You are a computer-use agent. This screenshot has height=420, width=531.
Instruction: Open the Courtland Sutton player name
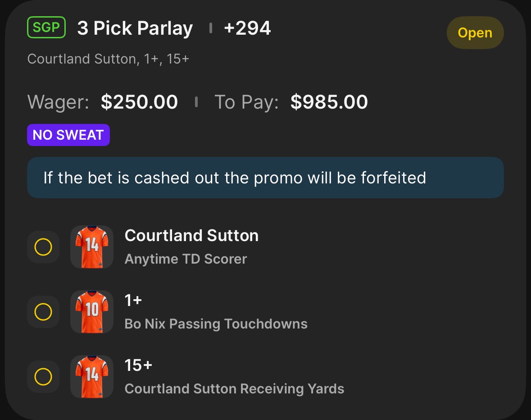(191, 235)
